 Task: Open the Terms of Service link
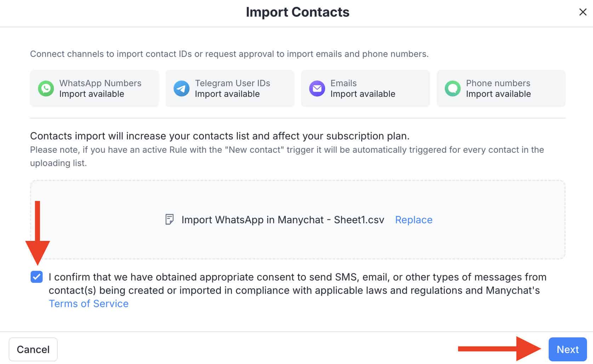[89, 304]
